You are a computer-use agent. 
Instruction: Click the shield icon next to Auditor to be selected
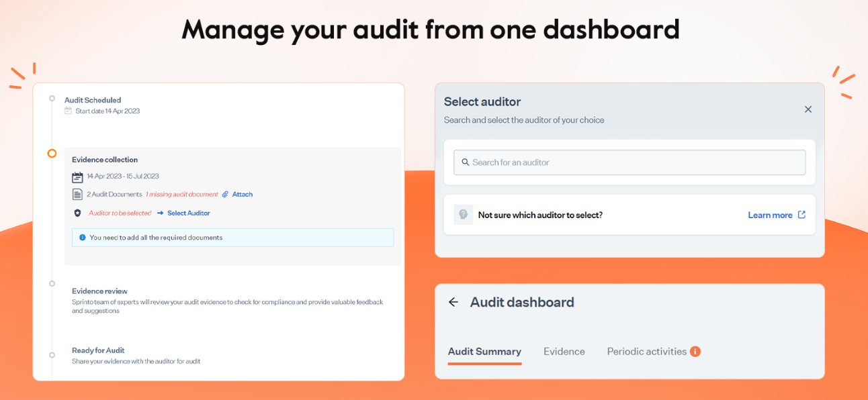point(78,213)
